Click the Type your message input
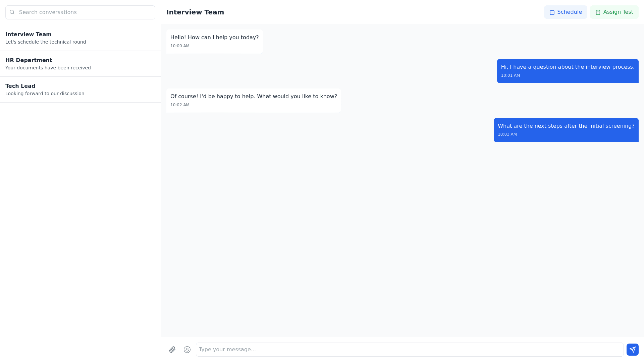The image size is (644, 362). 409,350
